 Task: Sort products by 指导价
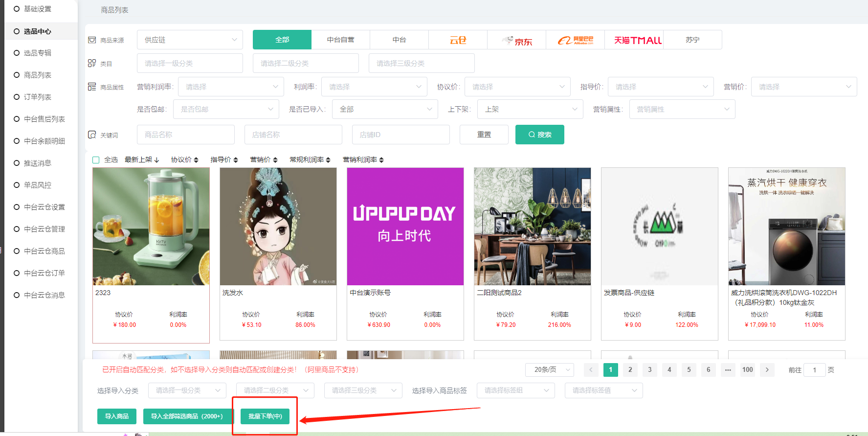coord(224,160)
